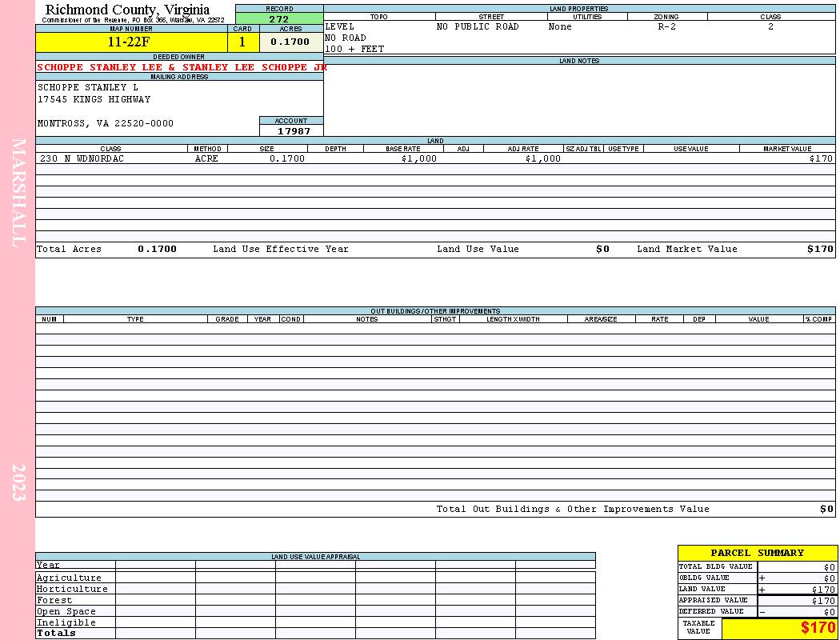The image size is (840, 640).
Task: Select the account number 17987 field
Action: coord(291,130)
